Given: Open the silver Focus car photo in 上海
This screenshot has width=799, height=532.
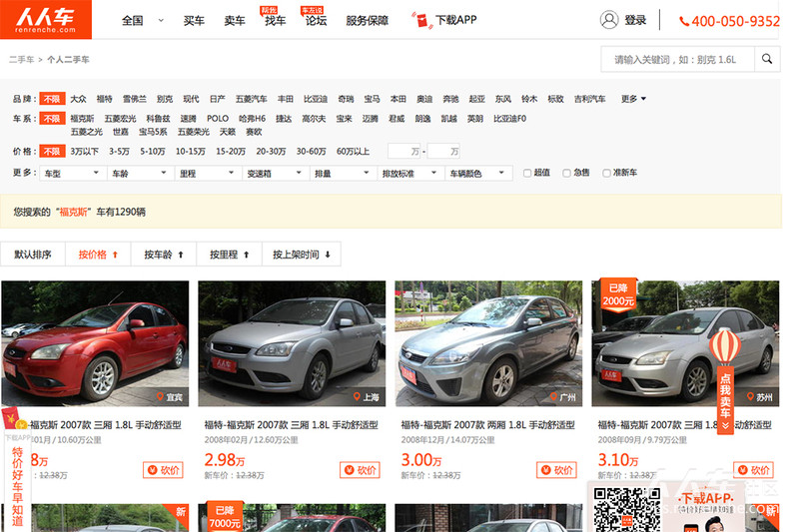Looking at the screenshot, I should coord(292,343).
